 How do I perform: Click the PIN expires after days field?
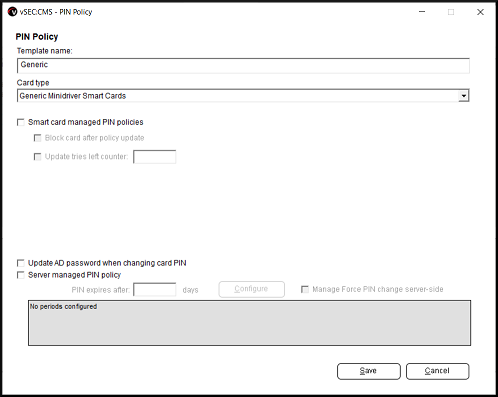tap(154, 290)
